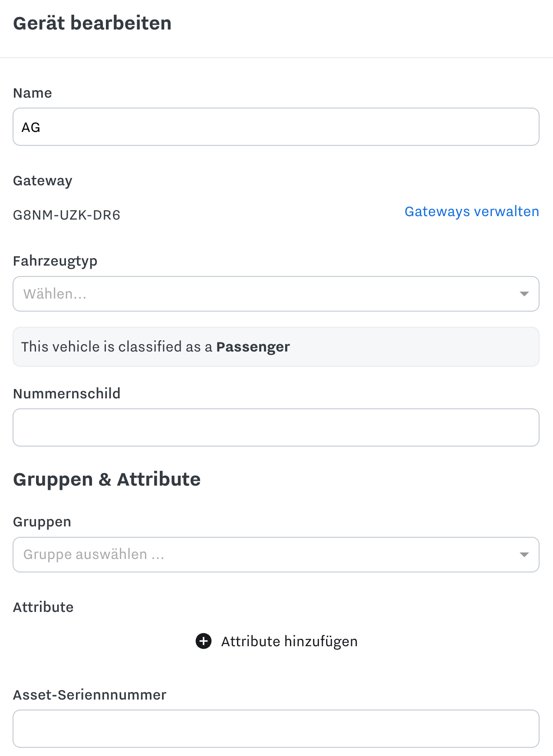Click the Gerät bearbeiten heading
Image resolution: width=553 pixels, height=756 pixels.
pos(92,23)
